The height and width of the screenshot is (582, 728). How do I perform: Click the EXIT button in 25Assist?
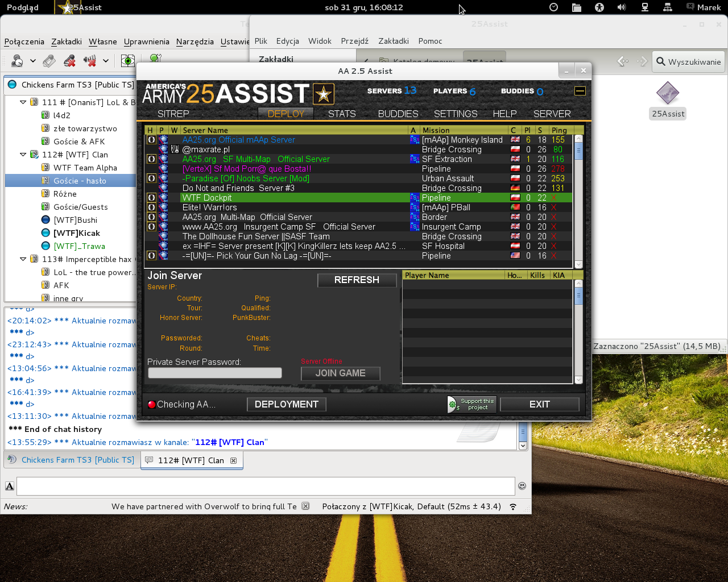539,404
